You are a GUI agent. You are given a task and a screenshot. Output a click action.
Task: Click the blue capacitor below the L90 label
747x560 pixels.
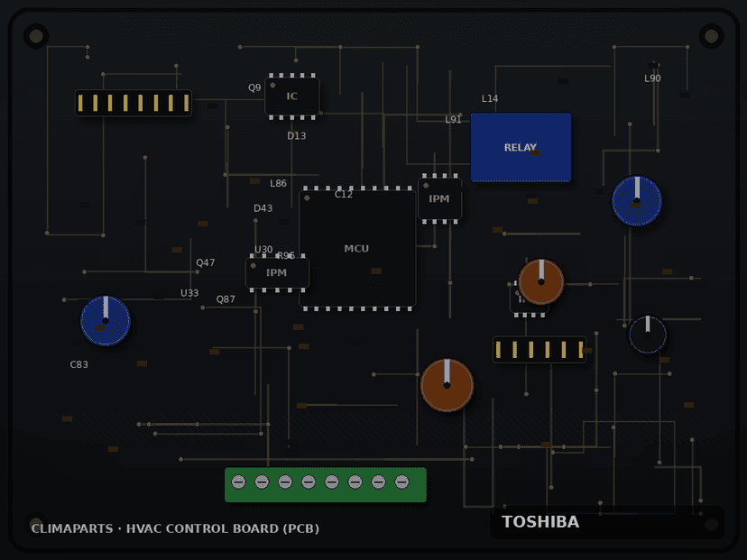(636, 200)
